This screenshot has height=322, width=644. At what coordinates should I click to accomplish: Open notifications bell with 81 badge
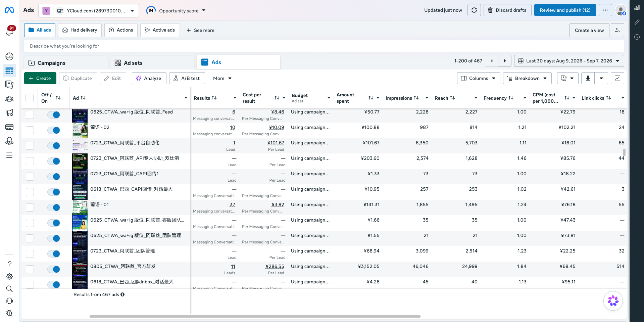pyautogui.click(x=10, y=31)
